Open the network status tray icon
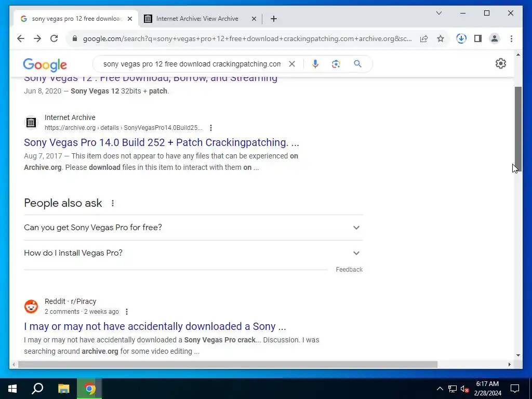The width and height of the screenshot is (532, 399). [x=453, y=389]
